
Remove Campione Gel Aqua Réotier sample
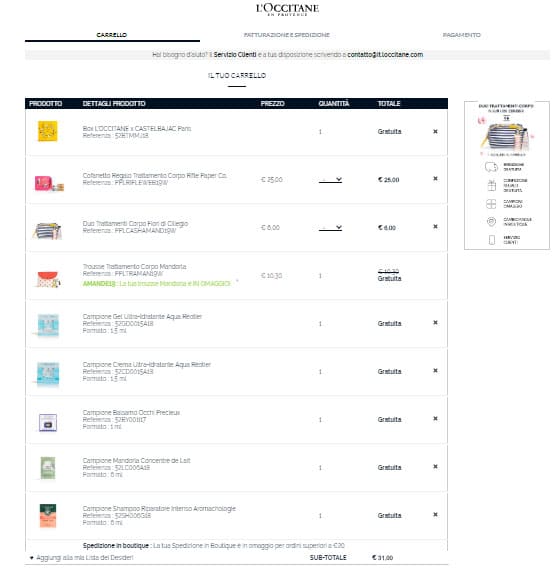[435, 323]
